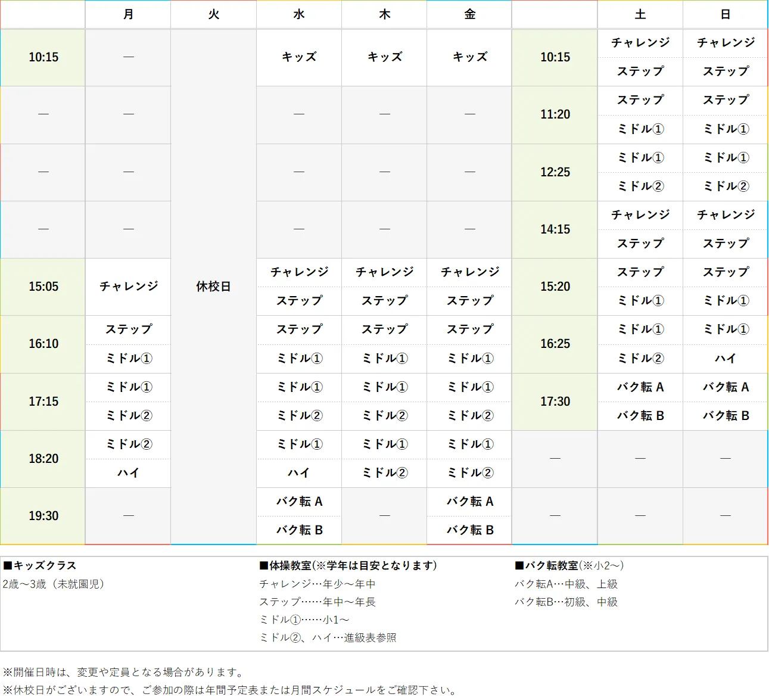Select the 17:30 time label on right
The width and height of the screenshot is (769, 700).
click(554, 402)
